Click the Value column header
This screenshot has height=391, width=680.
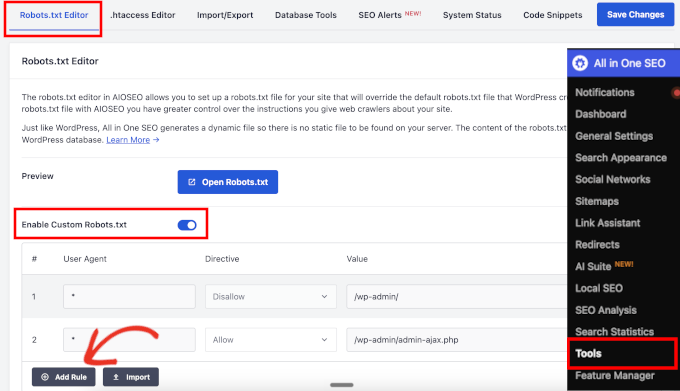357,259
